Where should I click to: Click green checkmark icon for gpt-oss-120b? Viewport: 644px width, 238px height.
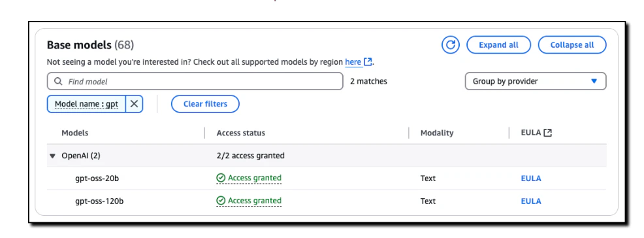[221, 201]
